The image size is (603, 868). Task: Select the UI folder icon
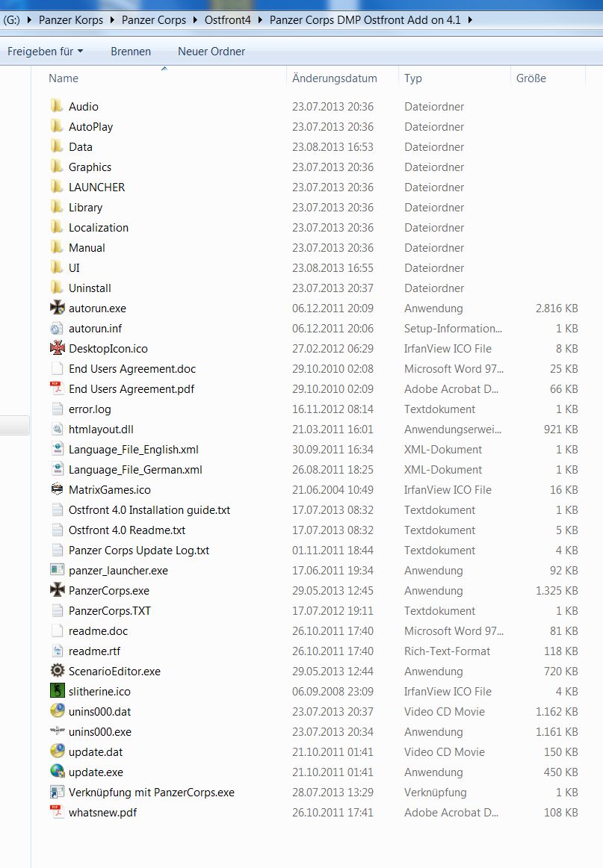click(57, 267)
